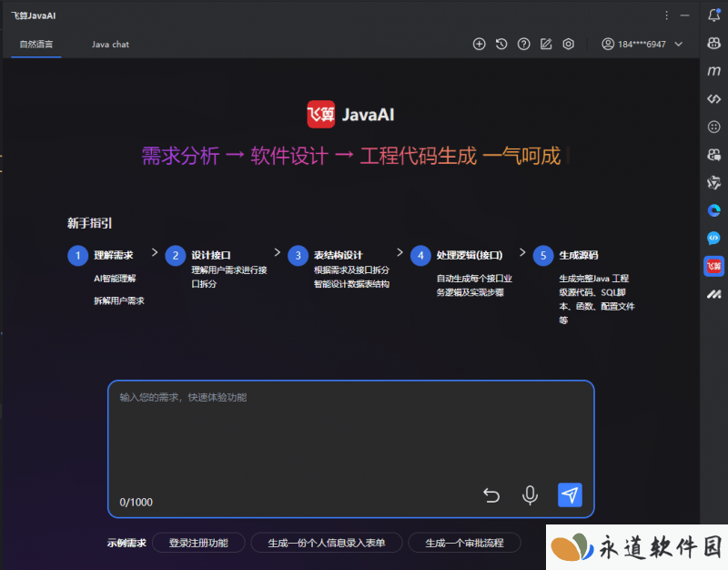Click the red 飞算 logo beside JavaAI
The height and width of the screenshot is (570, 728).
tap(321, 115)
